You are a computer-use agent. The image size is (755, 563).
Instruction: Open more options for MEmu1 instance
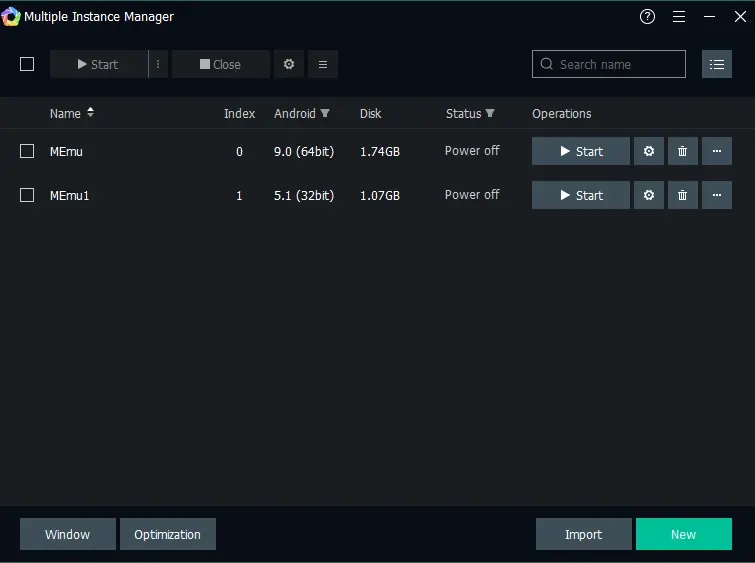coord(717,195)
